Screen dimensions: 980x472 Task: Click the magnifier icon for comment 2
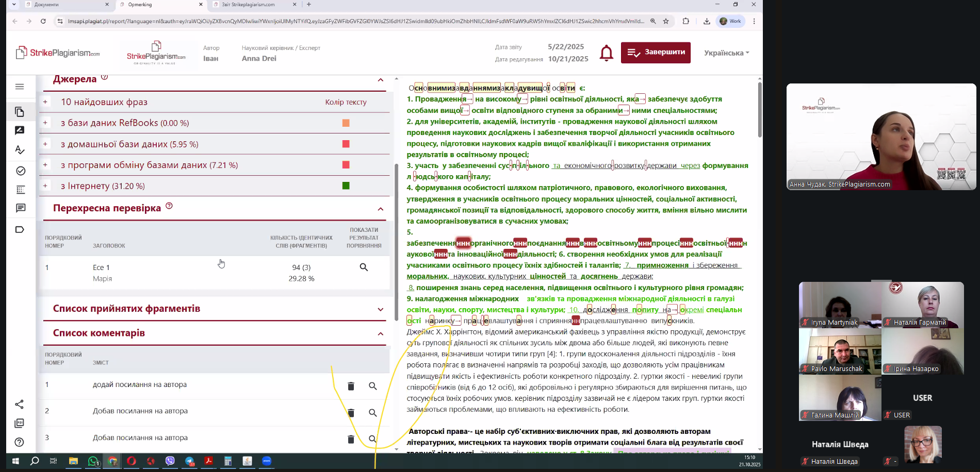(x=373, y=413)
